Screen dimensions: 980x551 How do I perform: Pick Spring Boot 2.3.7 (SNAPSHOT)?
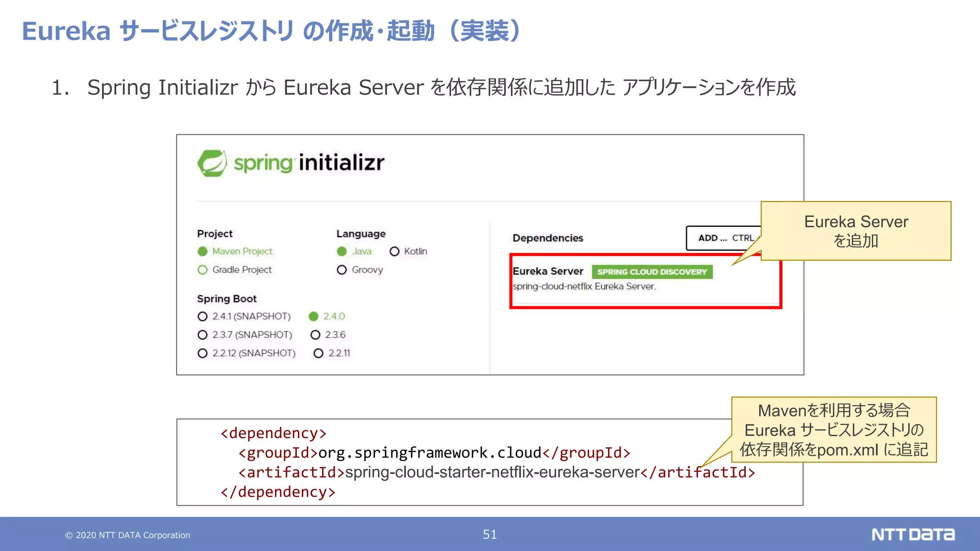[x=202, y=335]
